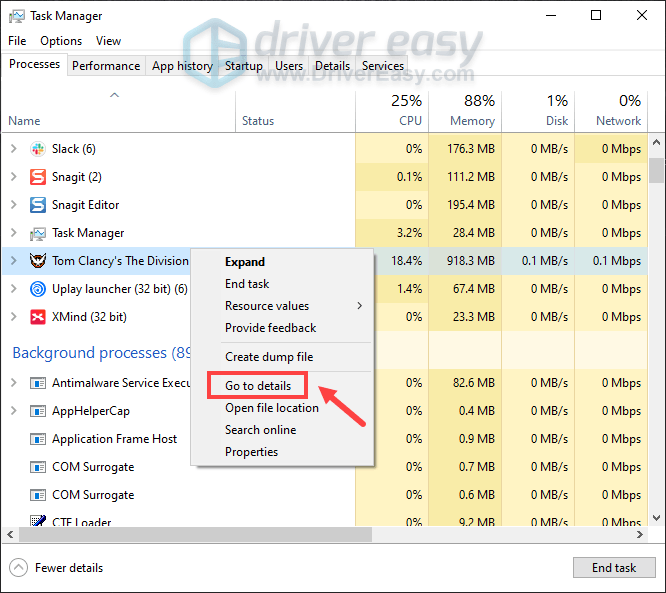The image size is (666, 593).
Task: Click the Slack app icon
Action: [x=38, y=149]
